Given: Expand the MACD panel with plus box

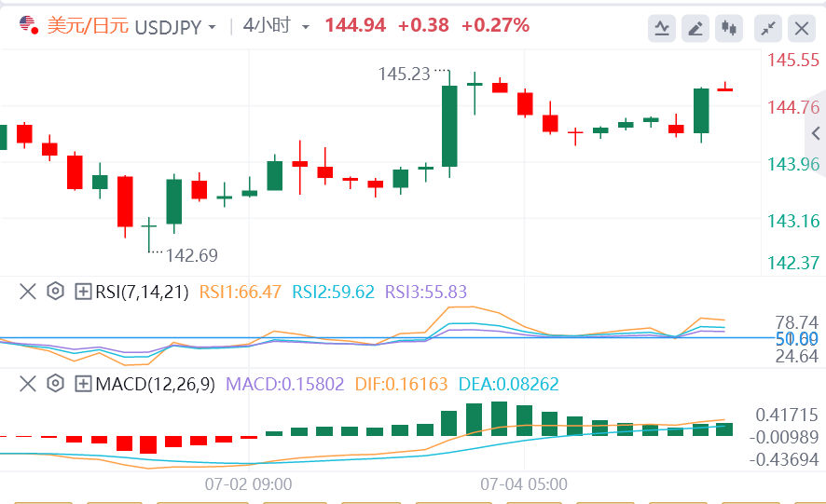Looking at the screenshot, I should coord(83,383).
